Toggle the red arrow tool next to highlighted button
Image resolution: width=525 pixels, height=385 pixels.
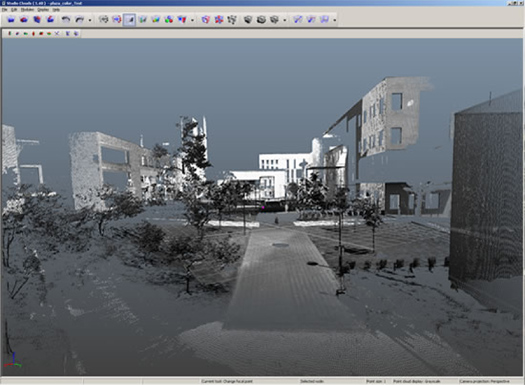click(x=117, y=20)
